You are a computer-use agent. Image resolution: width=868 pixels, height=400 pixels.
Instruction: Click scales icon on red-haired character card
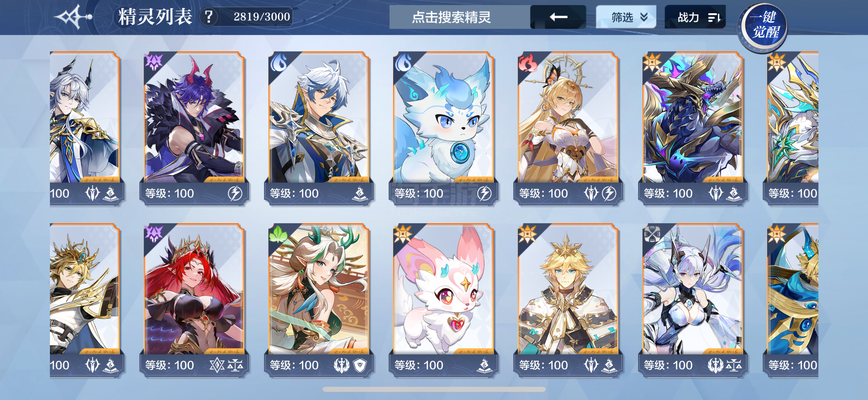(235, 365)
